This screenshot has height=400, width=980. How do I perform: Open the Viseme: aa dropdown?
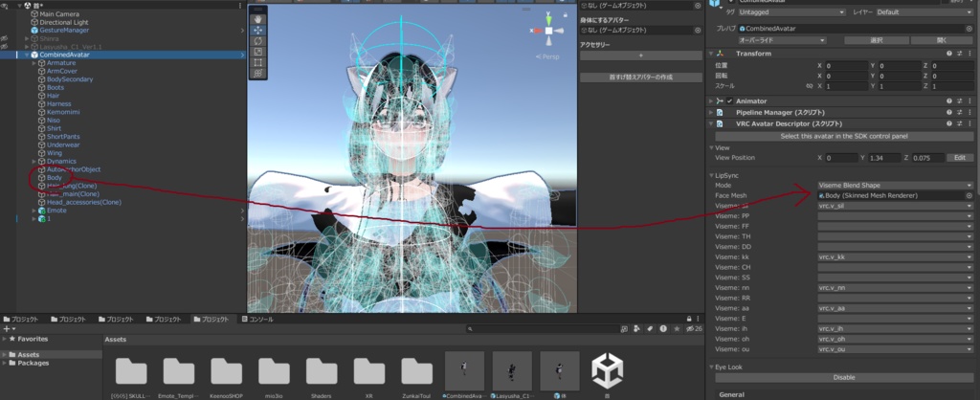pos(895,308)
